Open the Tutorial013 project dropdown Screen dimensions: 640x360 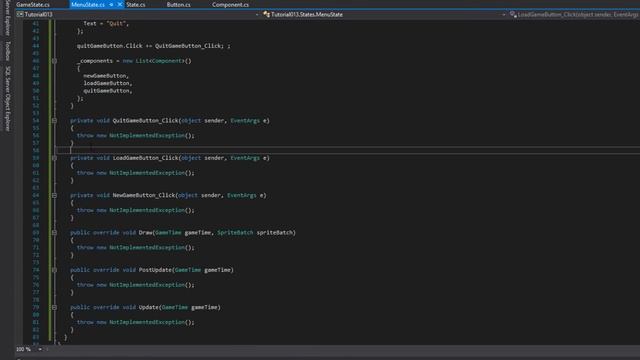pyautogui.click(x=257, y=14)
